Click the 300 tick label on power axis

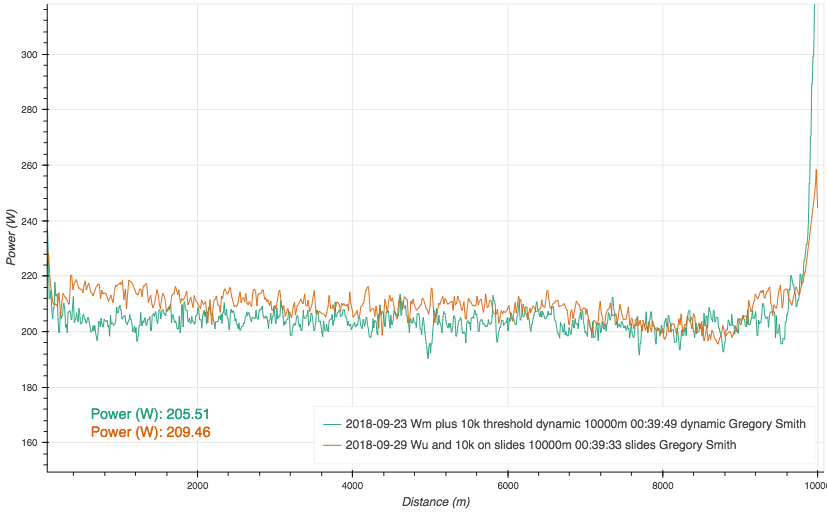click(x=30, y=54)
